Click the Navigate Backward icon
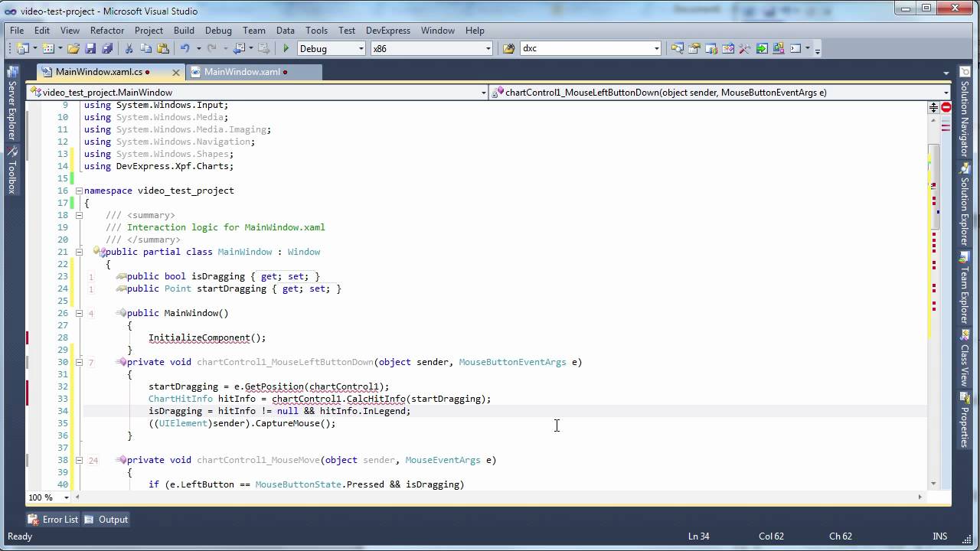 240,48
